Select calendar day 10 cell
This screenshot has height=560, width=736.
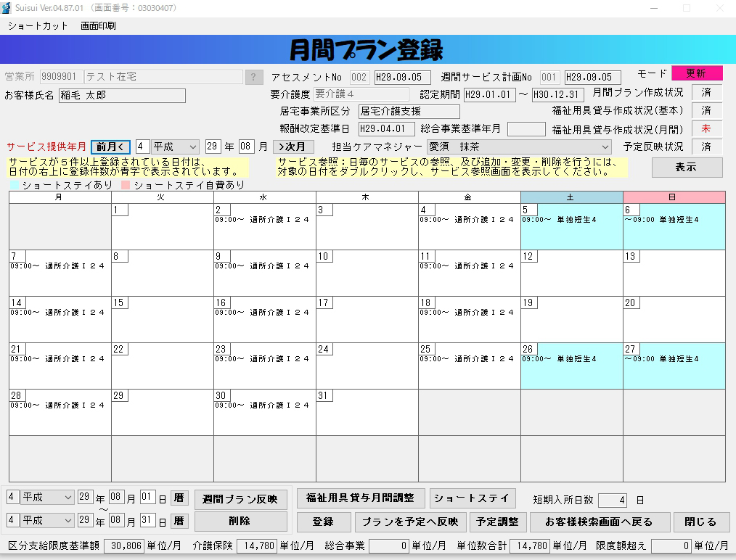367,273
